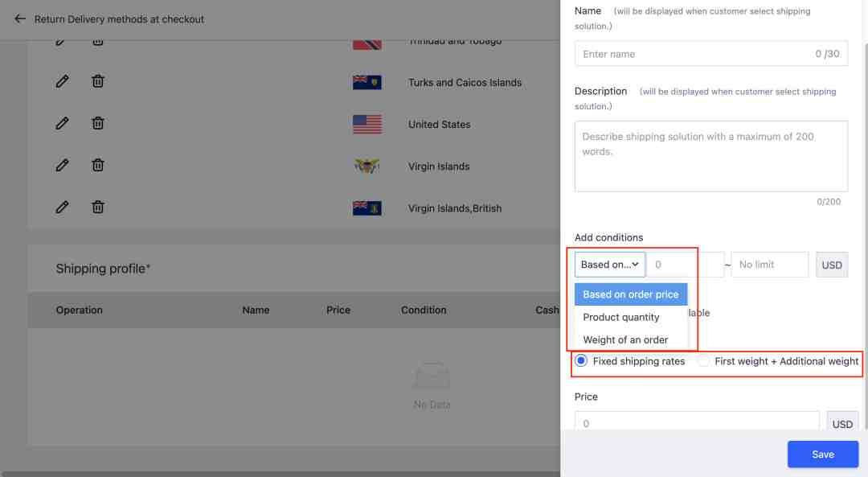
Task: Edit the Turks and Caicos Islands row
Action: click(62, 81)
